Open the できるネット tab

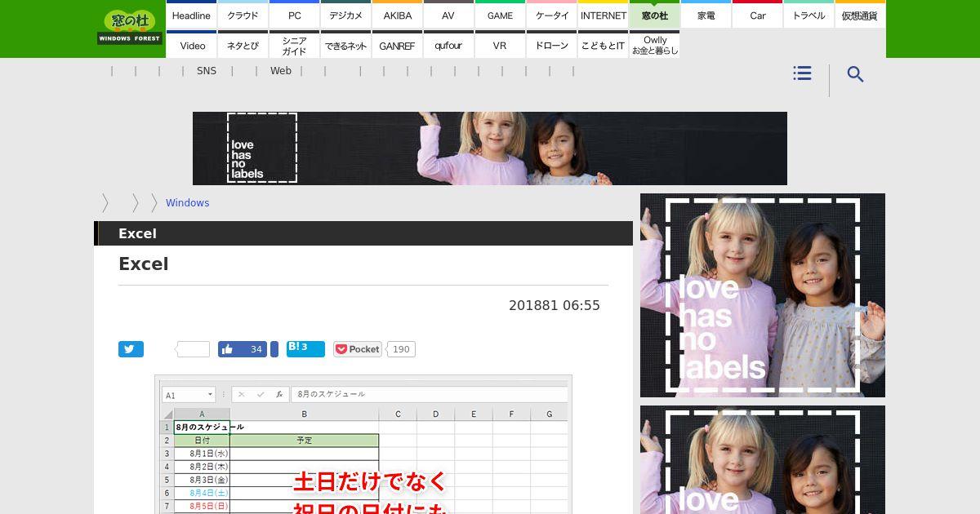tap(345, 45)
